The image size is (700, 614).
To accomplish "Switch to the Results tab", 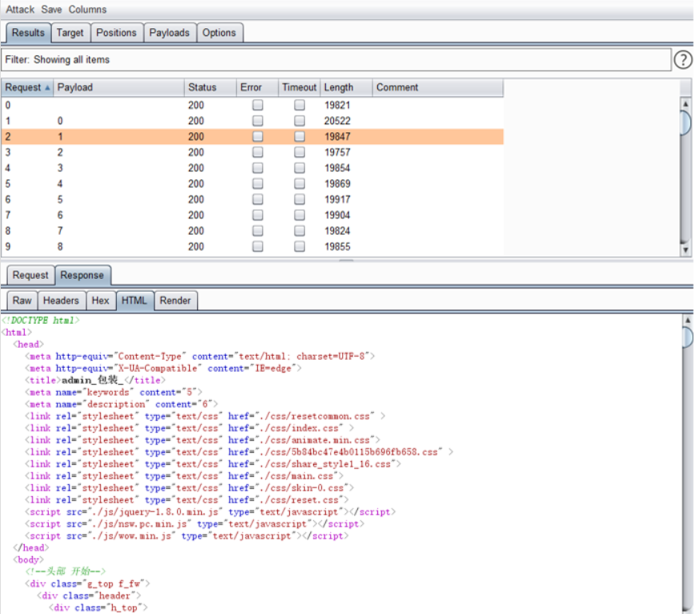I will pos(28,33).
